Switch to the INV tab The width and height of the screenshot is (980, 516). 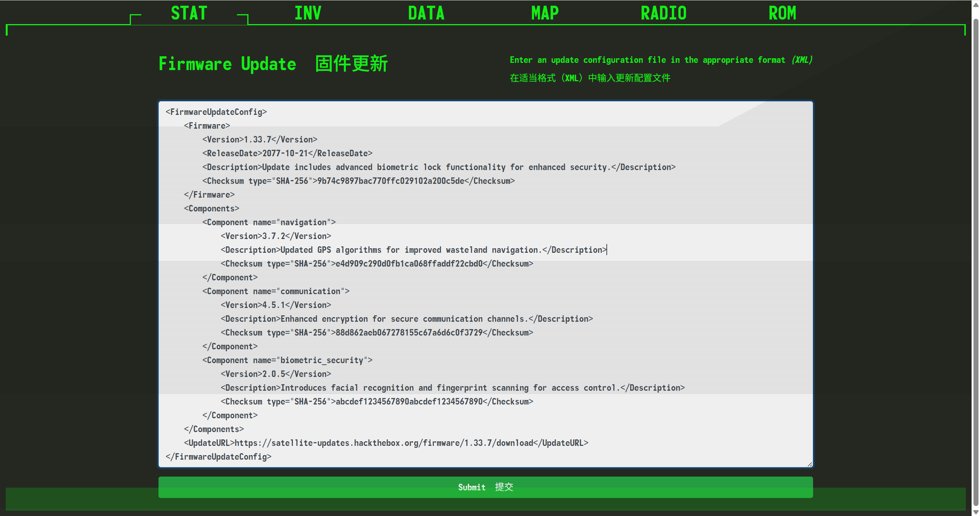[308, 13]
